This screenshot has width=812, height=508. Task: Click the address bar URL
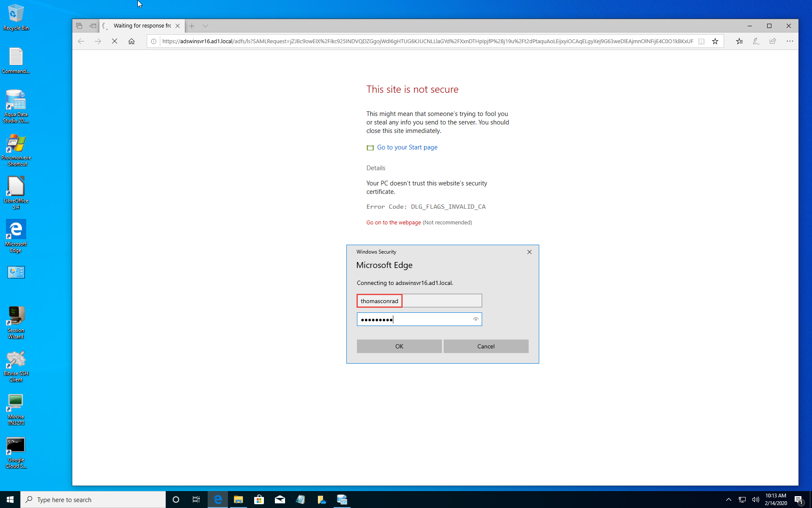(428, 41)
